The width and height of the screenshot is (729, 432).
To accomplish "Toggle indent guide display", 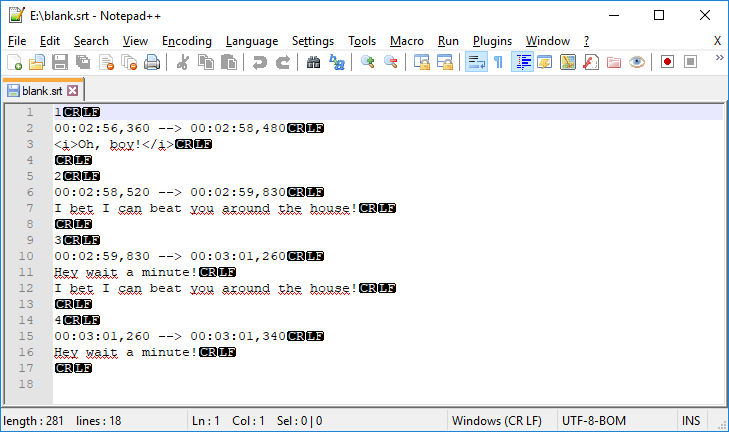I will point(523,62).
